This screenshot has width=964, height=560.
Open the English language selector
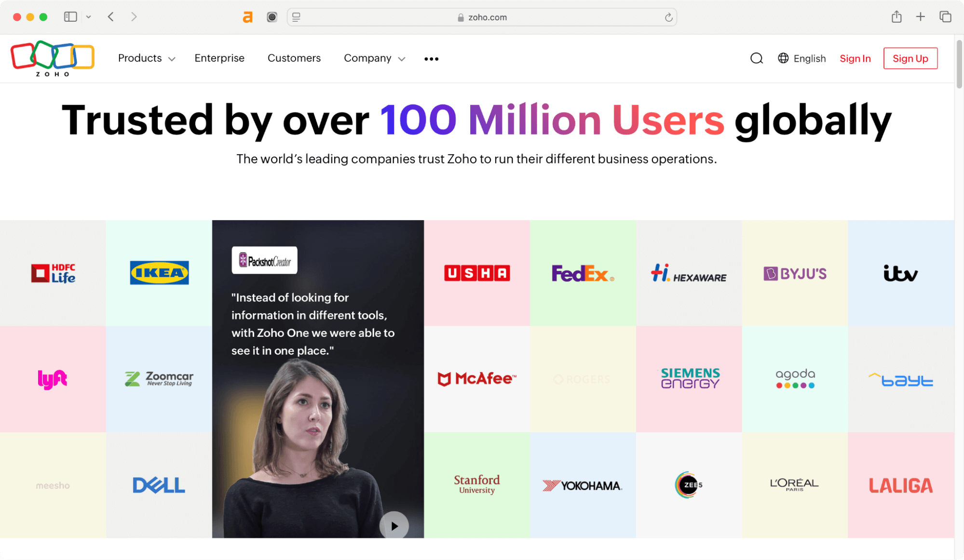[802, 58]
